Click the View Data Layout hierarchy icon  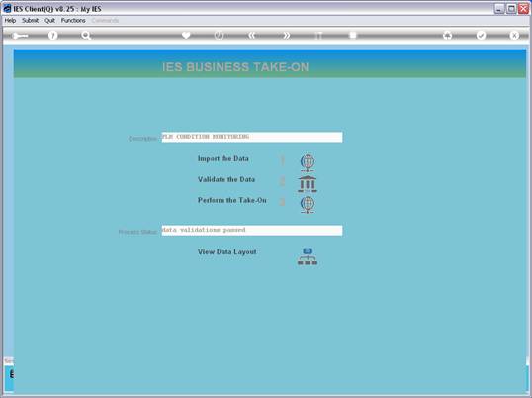click(308, 256)
